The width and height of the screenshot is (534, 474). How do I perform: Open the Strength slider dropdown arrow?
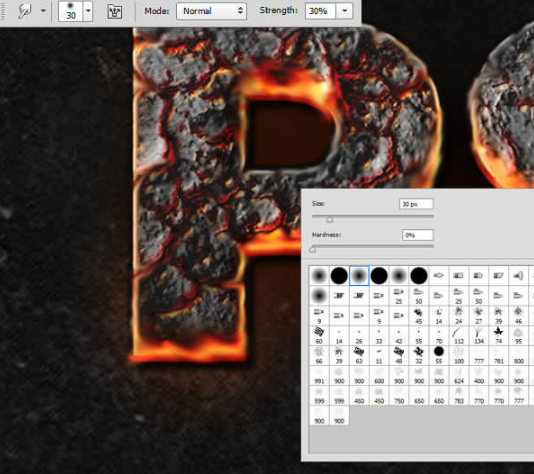(345, 11)
